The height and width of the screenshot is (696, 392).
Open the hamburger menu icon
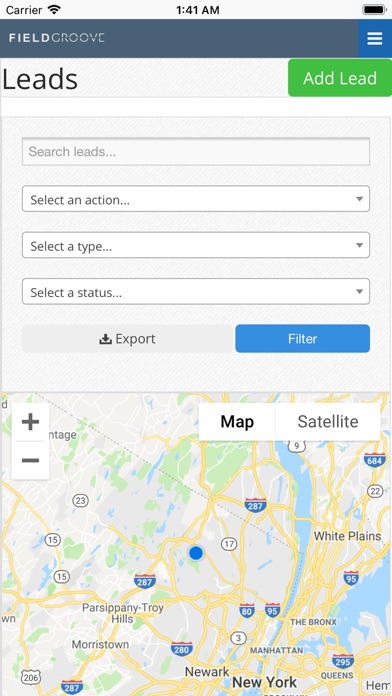pyautogui.click(x=375, y=39)
